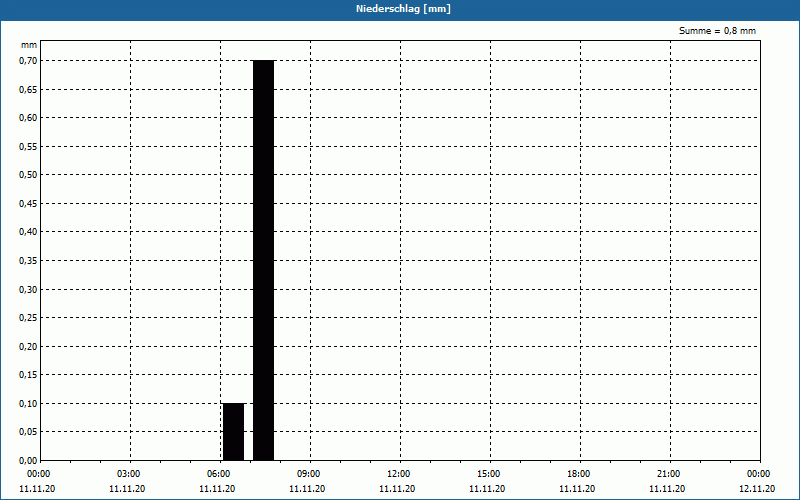Click the Niederschlag [mm] chart title
The width and height of the screenshot is (800, 500).
[x=403, y=9]
